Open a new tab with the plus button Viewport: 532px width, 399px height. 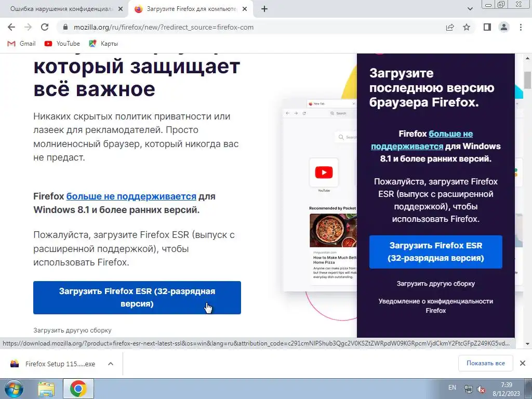264,9
